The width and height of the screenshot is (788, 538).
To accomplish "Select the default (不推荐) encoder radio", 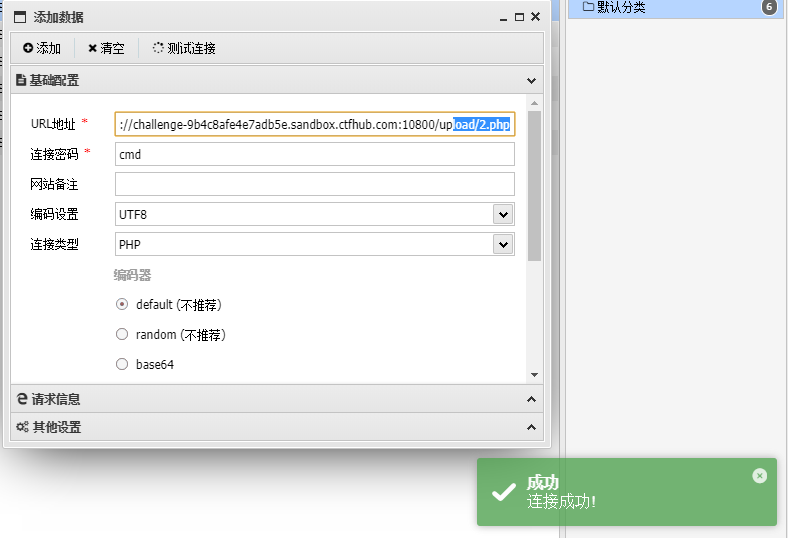I will point(122,304).
